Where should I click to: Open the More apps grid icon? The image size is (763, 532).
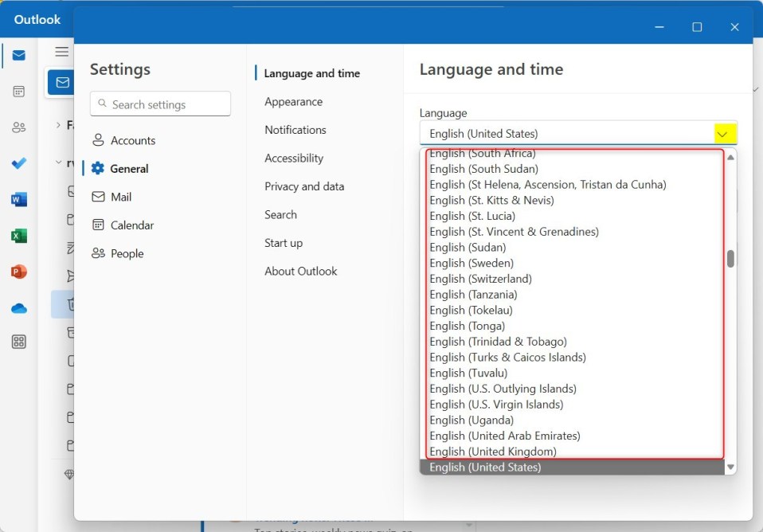(18, 342)
